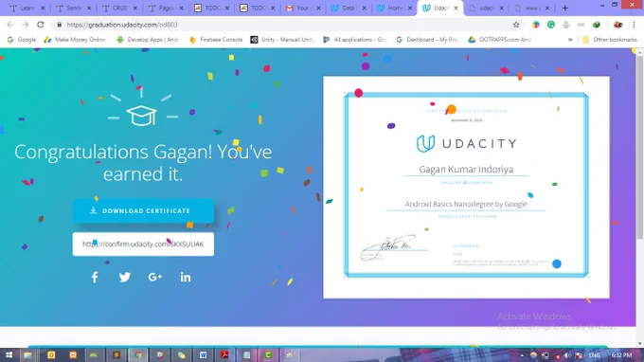
Task: Open All applications bookmark
Action: [x=355, y=40]
